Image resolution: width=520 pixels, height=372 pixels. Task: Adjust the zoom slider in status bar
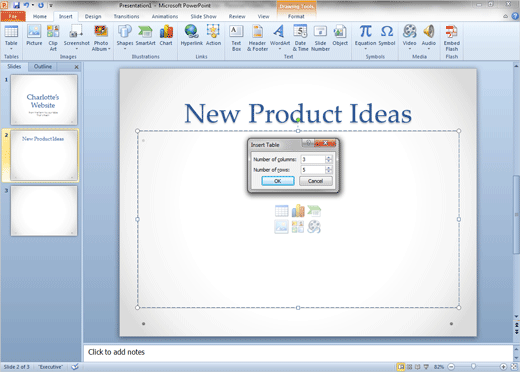click(473, 367)
